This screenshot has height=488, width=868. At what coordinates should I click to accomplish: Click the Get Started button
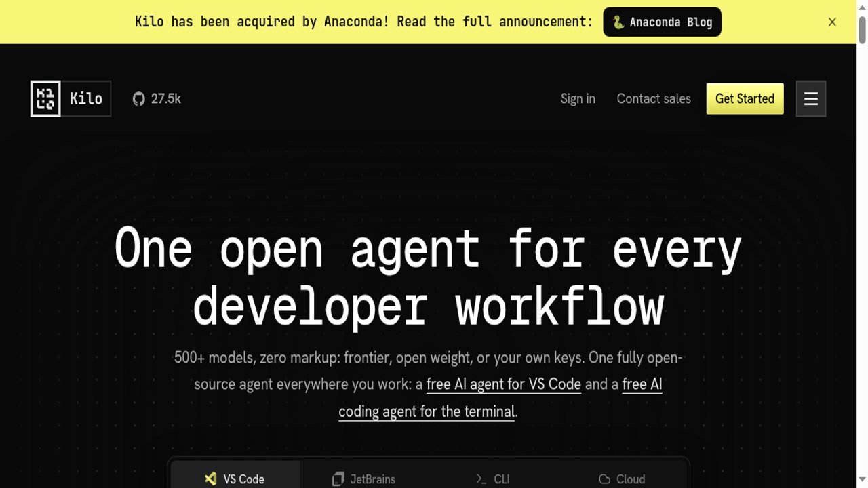pos(745,99)
